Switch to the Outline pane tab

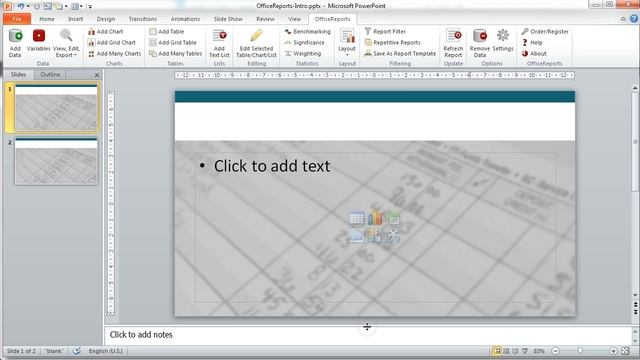tap(50, 74)
